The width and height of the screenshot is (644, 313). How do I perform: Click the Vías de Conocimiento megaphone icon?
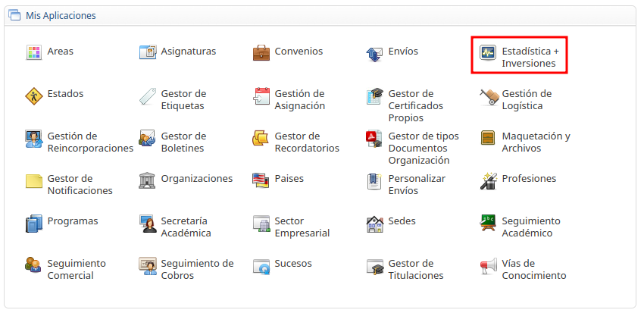[489, 267]
